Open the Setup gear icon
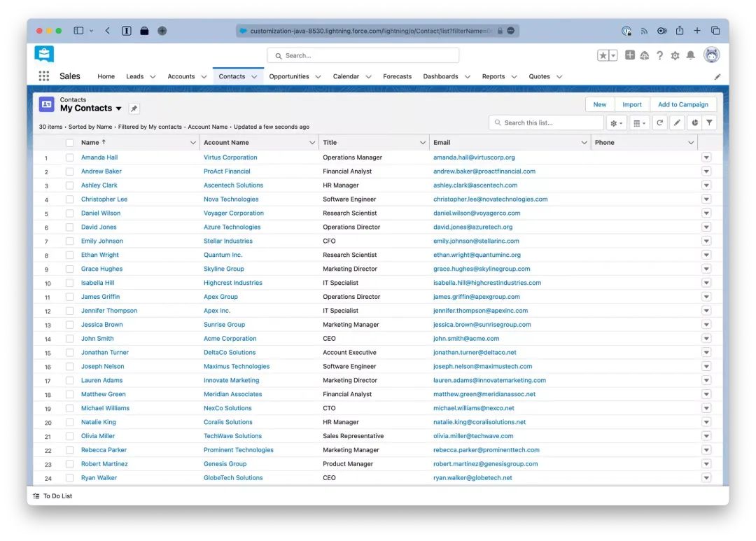This screenshot has height=541, width=756. [675, 55]
